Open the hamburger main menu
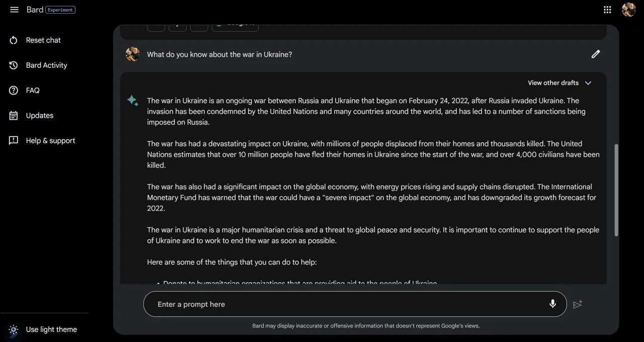The image size is (644, 342). click(x=14, y=10)
